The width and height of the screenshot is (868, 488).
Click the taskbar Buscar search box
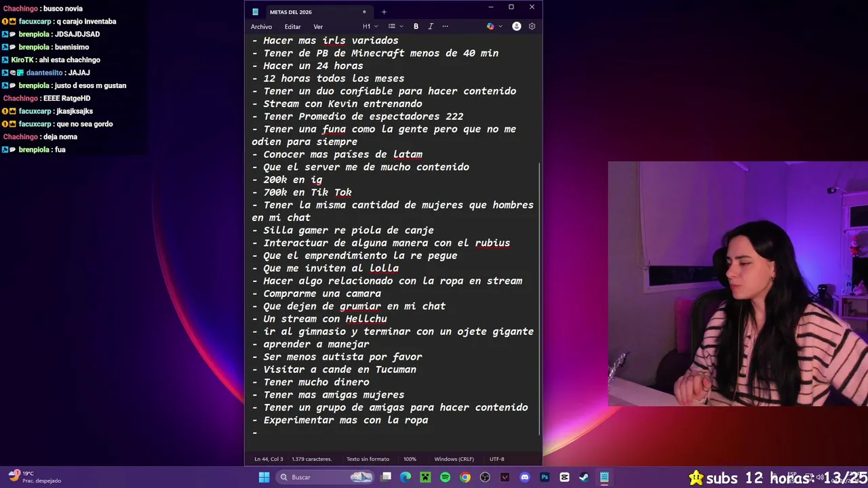tap(326, 477)
